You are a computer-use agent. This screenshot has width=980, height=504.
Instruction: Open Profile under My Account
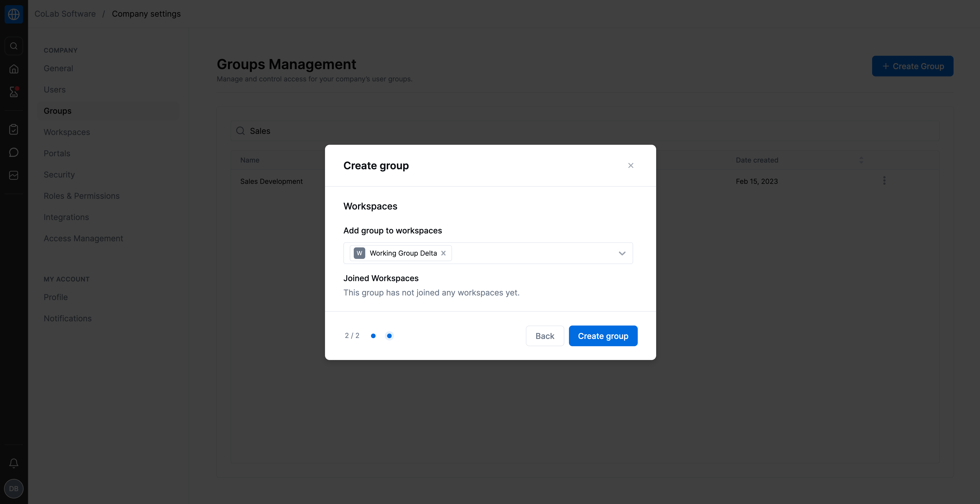(56, 297)
